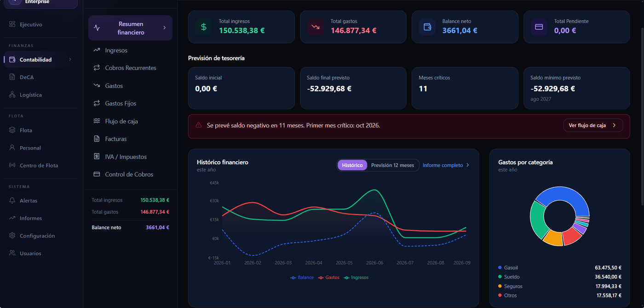Click the Gastos trending-down icon
The width and height of the screenshot is (644, 308).
pos(97,86)
